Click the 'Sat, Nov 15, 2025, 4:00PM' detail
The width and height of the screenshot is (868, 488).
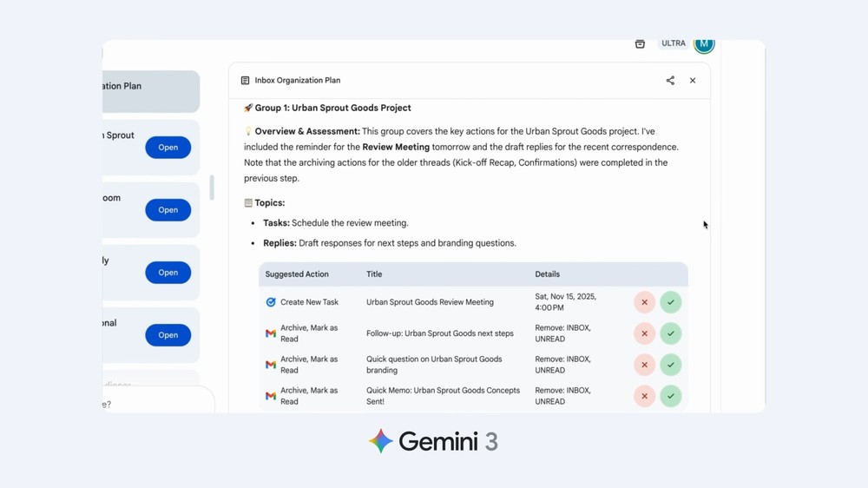[565, 302]
